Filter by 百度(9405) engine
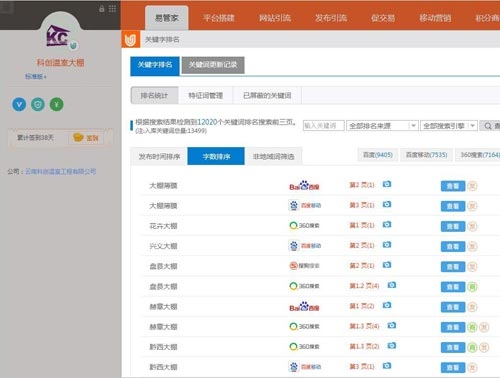 (x=378, y=155)
